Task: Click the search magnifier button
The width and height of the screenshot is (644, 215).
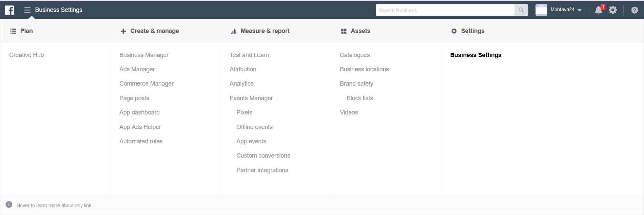Action: pos(521,10)
